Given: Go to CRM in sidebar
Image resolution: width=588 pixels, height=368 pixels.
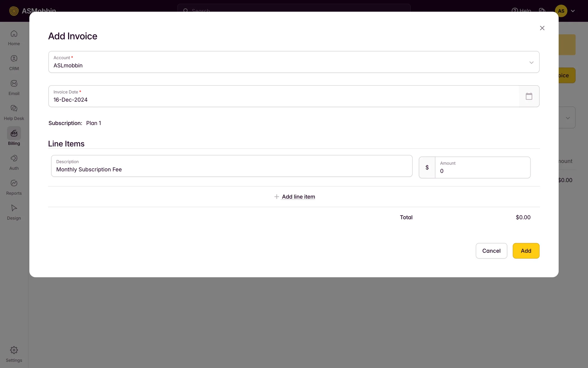Looking at the screenshot, I should (x=14, y=63).
